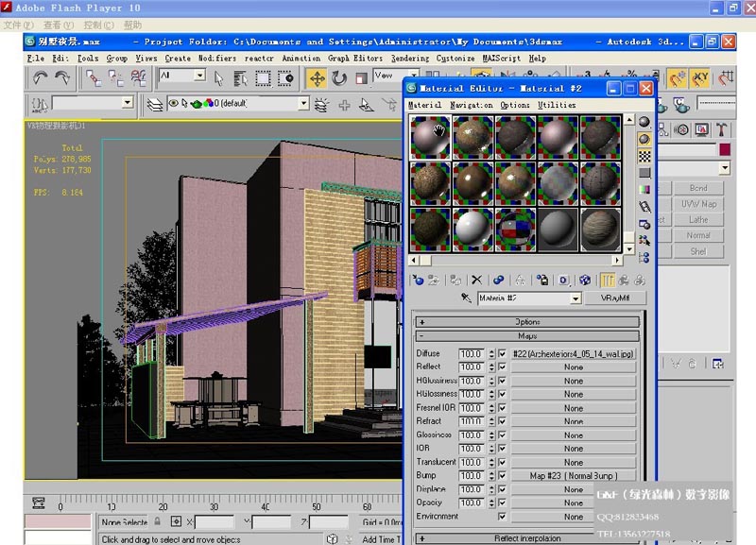
Task: Uncheck the Diffuse map checkbox
Action: coord(502,353)
